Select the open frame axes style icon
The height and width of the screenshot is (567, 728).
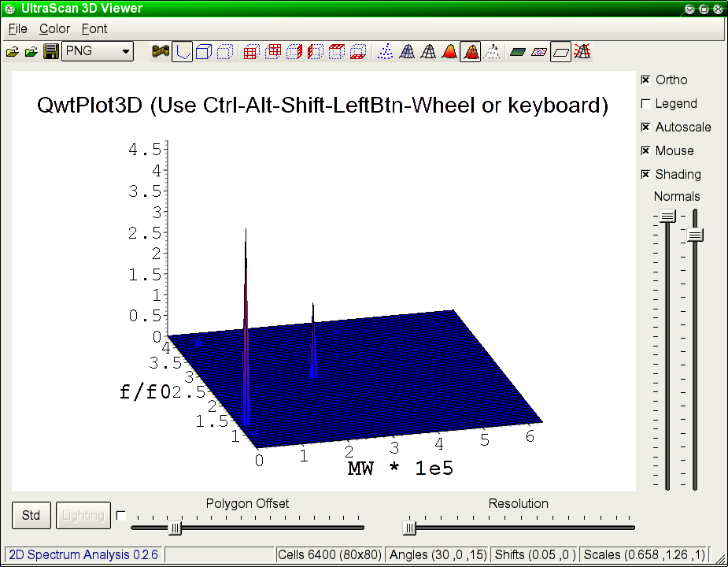click(183, 52)
